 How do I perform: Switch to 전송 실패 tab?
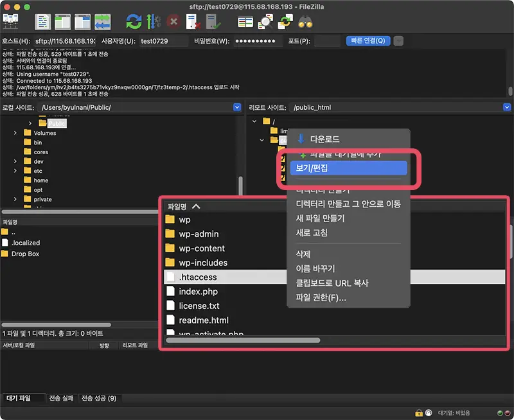point(61,398)
